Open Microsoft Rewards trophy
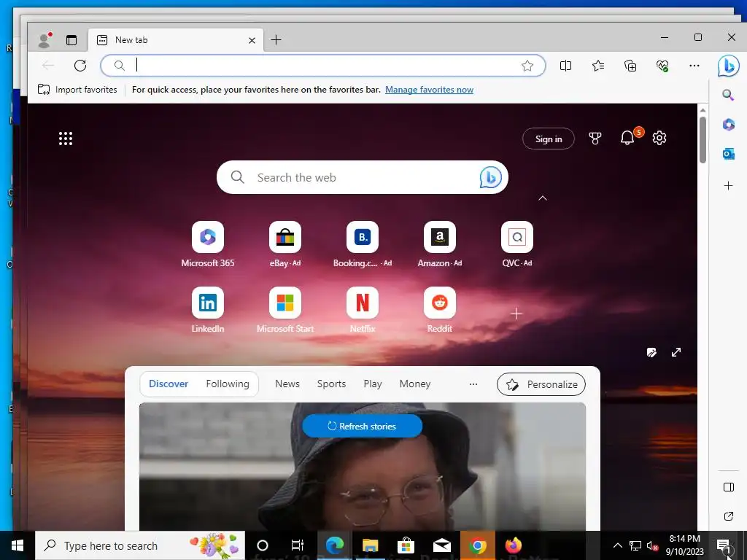Viewport: 747px width, 560px height. [595, 139]
